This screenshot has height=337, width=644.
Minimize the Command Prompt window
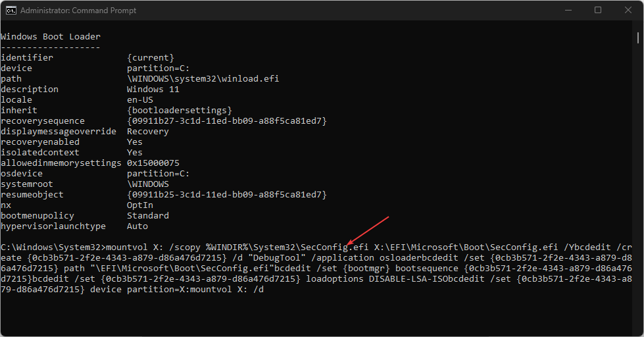(x=568, y=11)
